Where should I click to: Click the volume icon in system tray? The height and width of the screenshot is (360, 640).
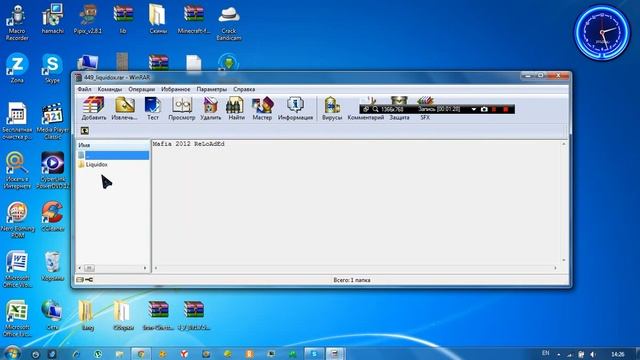[x=593, y=354]
